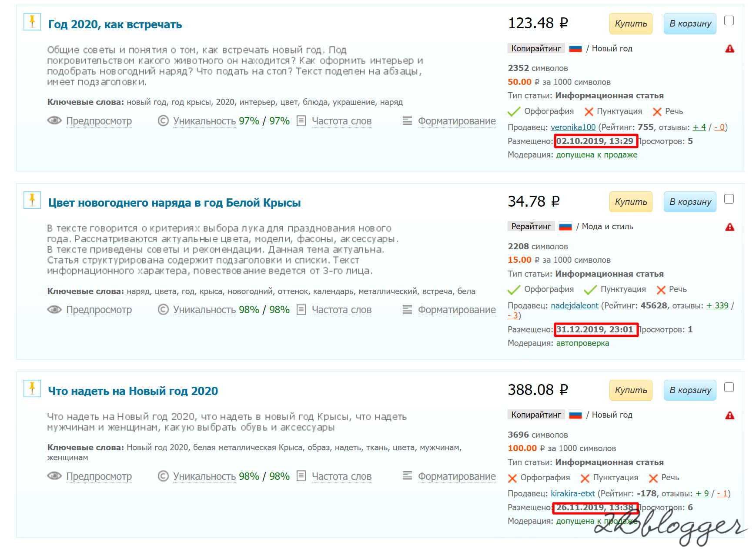756x549 pixels.
Task: Click copyright icon in 'Что надеть на Новый год' article
Action: click(x=163, y=476)
